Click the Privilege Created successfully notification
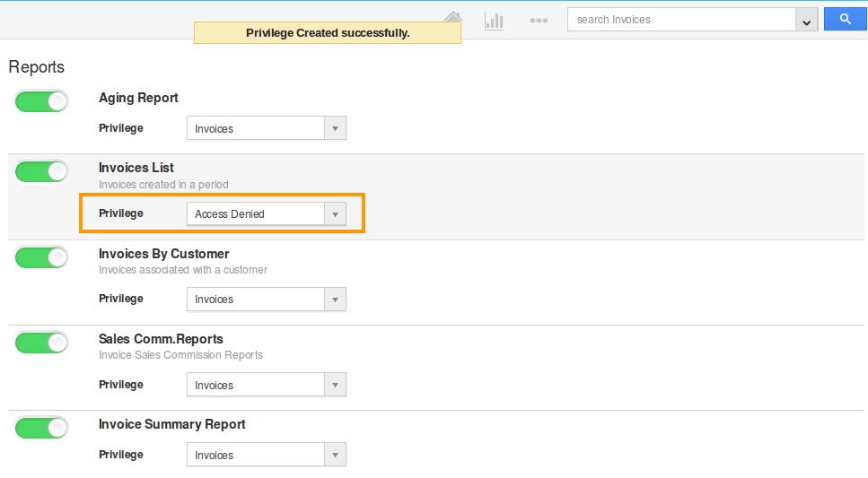868x478 pixels. point(328,33)
